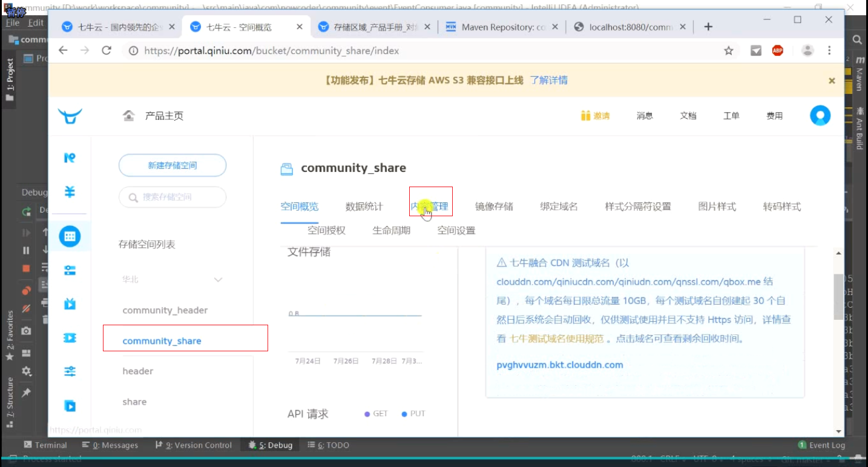Open the 样式分隔符设置 tab
Image resolution: width=868 pixels, height=467 pixels.
(638, 207)
